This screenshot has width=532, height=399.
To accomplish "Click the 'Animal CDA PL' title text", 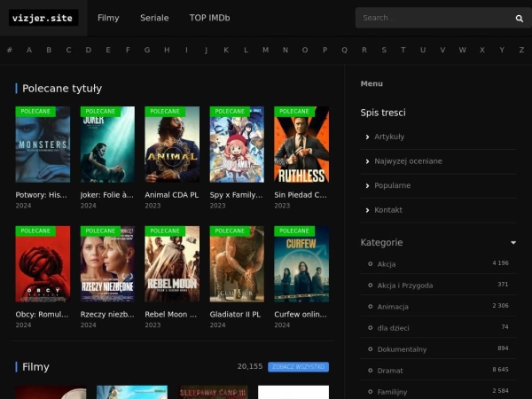I will point(172,195).
